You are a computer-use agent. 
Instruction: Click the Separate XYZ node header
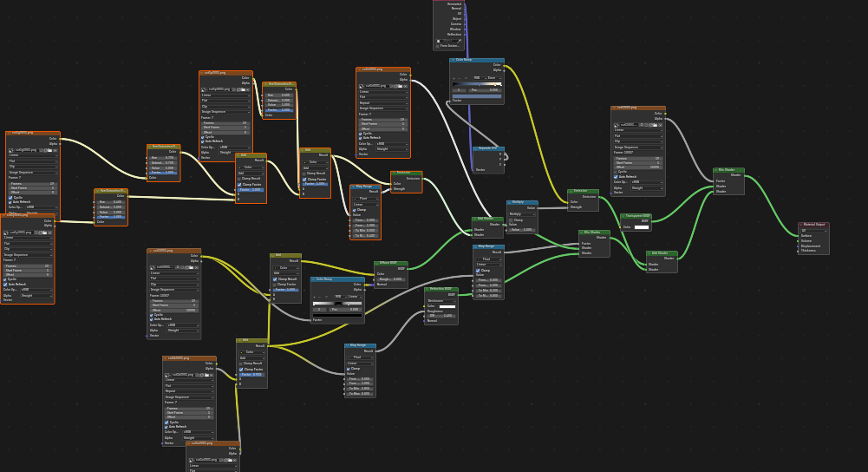[x=487, y=148]
